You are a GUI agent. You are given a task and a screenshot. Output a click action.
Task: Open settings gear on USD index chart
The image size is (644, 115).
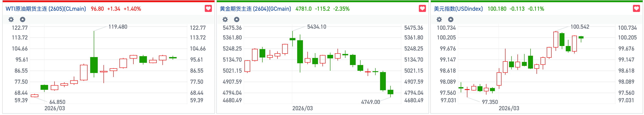tap(439, 19)
